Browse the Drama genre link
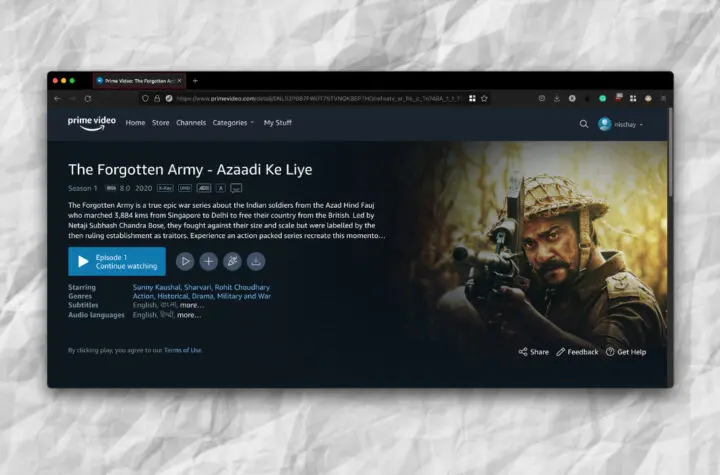The height and width of the screenshot is (475, 720). 202,296
